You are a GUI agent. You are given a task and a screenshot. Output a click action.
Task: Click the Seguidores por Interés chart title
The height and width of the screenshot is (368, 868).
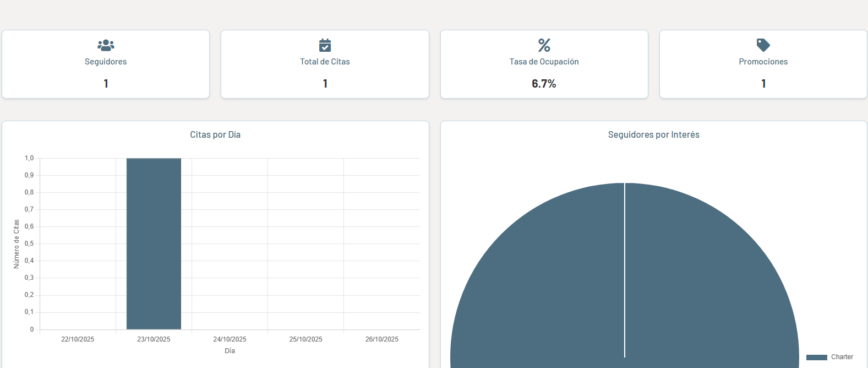[654, 134]
